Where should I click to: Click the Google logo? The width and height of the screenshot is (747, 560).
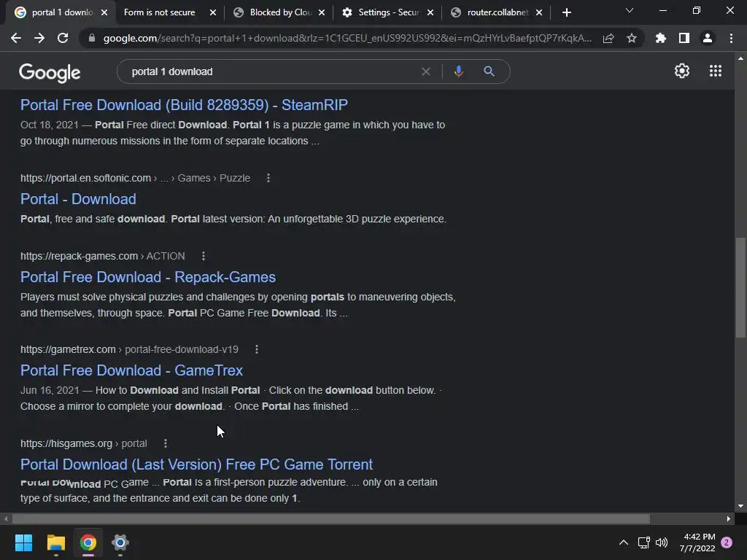coord(50,72)
